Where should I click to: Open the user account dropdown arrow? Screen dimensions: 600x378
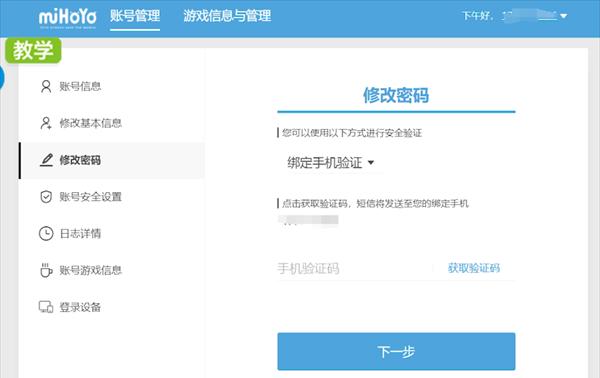click(x=563, y=16)
